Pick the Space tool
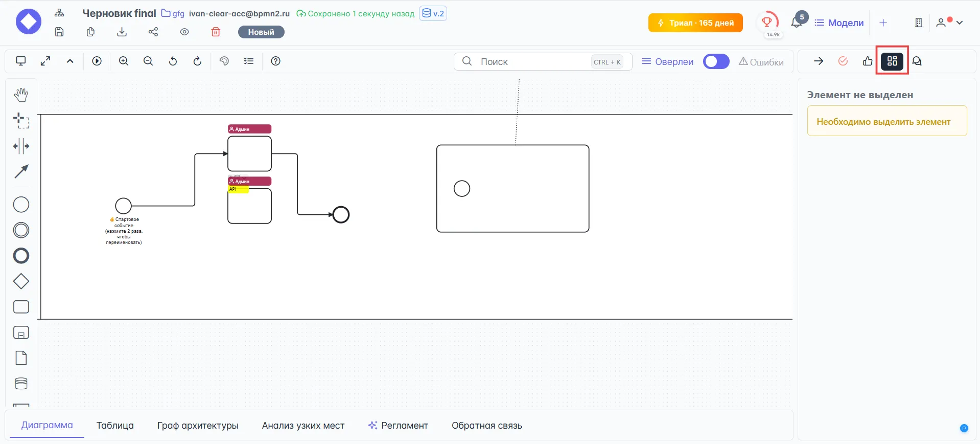The width and height of the screenshot is (980, 444). 21,146
